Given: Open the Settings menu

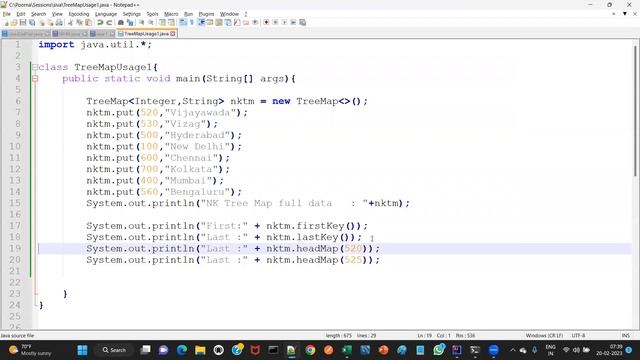Looking at the screenshot, I should click(x=131, y=14).
